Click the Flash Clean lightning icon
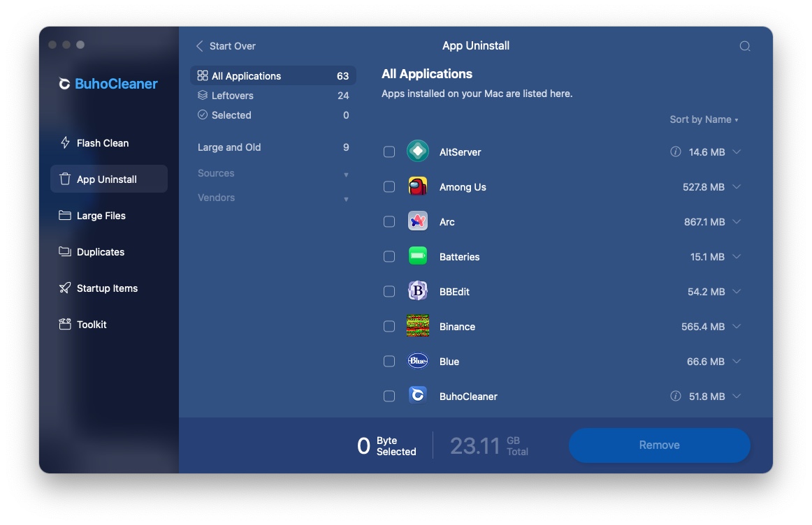This screenshot has width=812, height=525. coord(65,142)
